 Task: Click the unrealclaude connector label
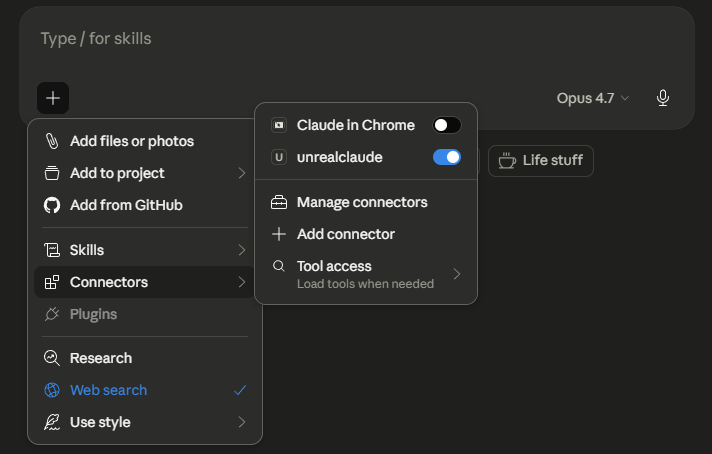(x=340, y=157)
